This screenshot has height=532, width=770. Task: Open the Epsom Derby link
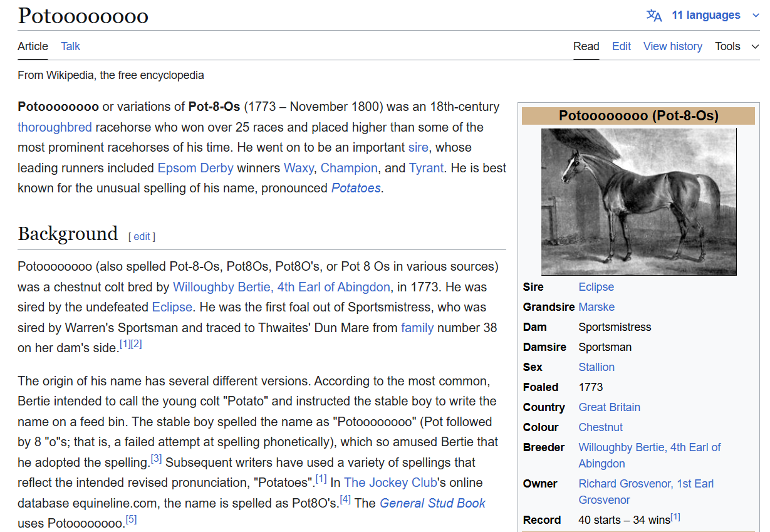(195, 168)
